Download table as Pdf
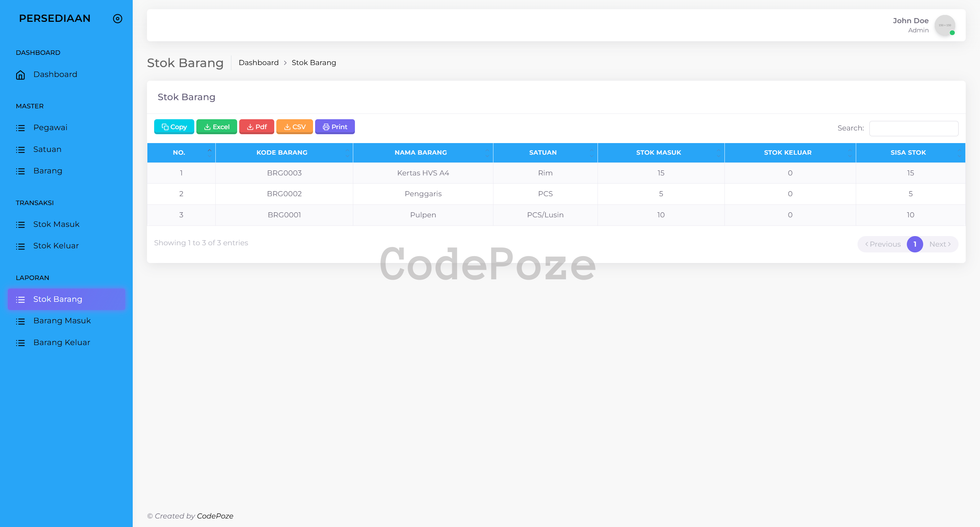 click(257, 127)
